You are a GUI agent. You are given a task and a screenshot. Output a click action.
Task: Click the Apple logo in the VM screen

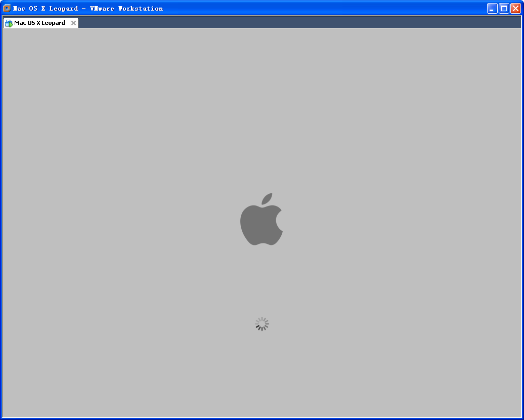(x=261, y=219)
